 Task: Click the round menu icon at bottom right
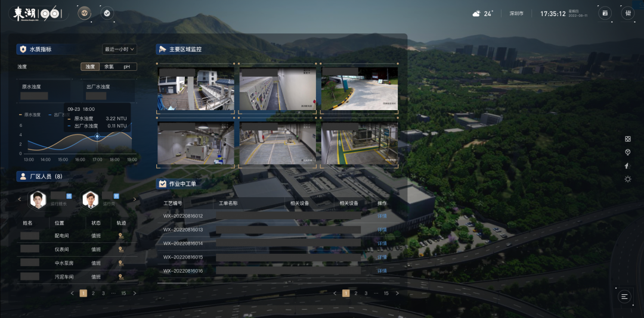tap(624, 296)
